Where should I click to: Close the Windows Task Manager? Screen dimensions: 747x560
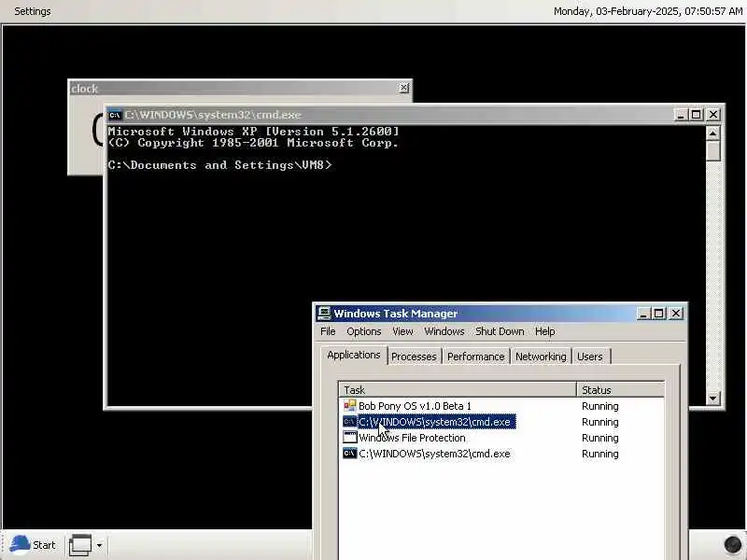click(676, 314)
